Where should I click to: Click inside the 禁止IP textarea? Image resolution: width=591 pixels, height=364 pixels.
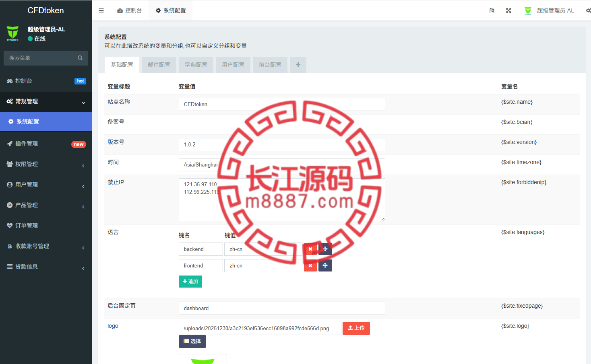[282, 199]
